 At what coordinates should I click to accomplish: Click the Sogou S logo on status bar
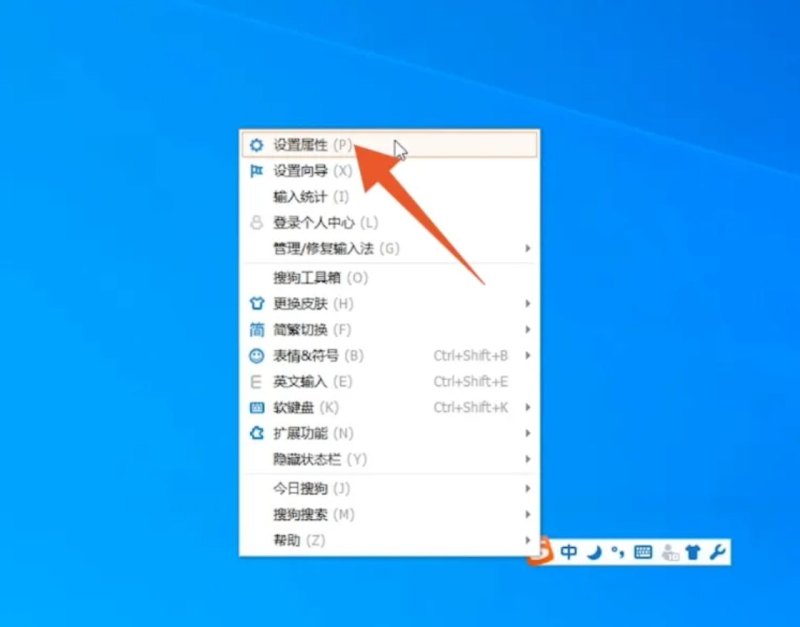tap(541, 551)
